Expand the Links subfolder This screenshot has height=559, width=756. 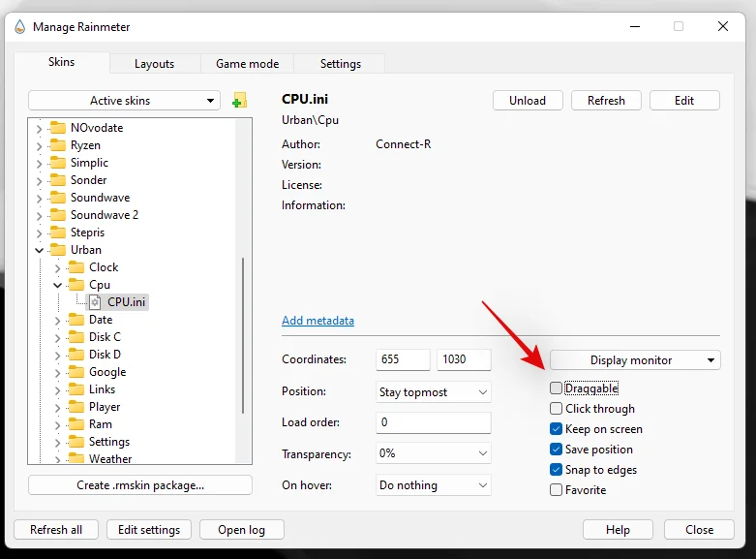pos(58,389)
